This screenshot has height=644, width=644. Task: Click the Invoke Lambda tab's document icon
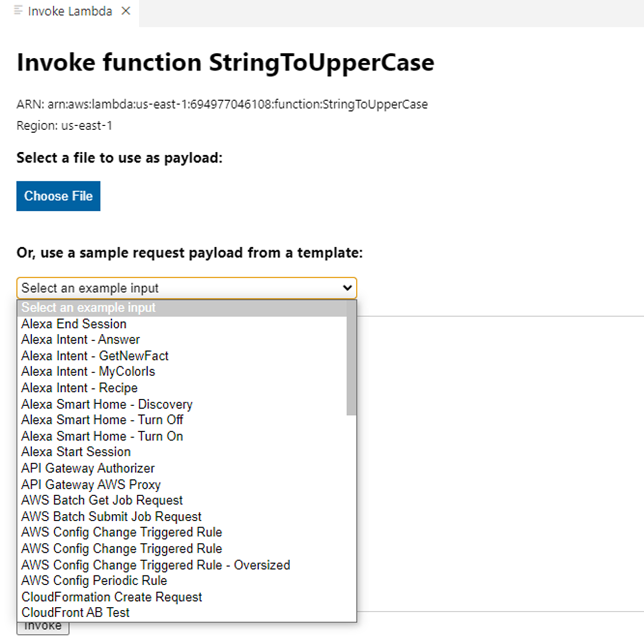click(18, 11)
